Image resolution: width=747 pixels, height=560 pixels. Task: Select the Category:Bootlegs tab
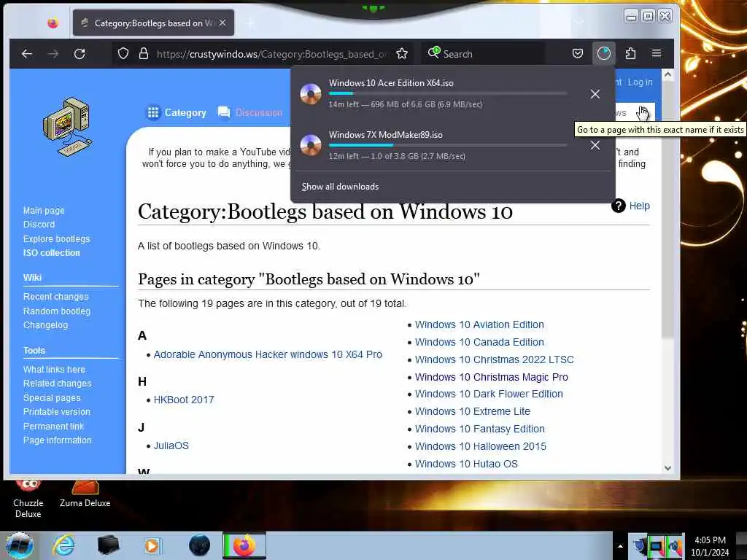(153, 23)
